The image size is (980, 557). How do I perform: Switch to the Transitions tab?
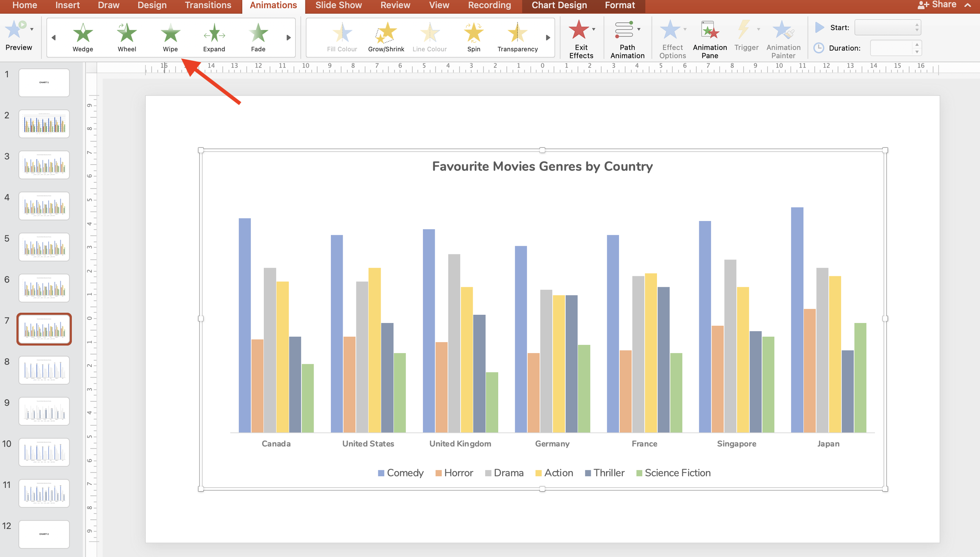pyautogui.click(x=208, y=5)
